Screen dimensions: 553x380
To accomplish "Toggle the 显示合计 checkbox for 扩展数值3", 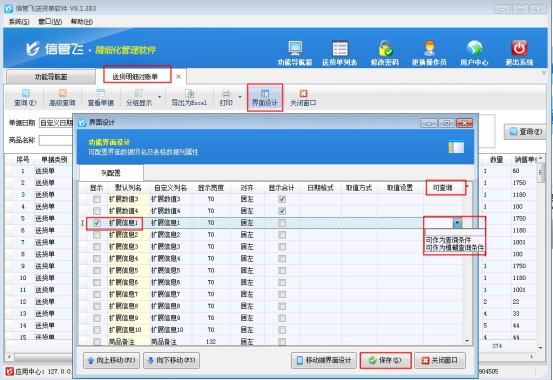I will pyautogui.click(x=282, y=199).
